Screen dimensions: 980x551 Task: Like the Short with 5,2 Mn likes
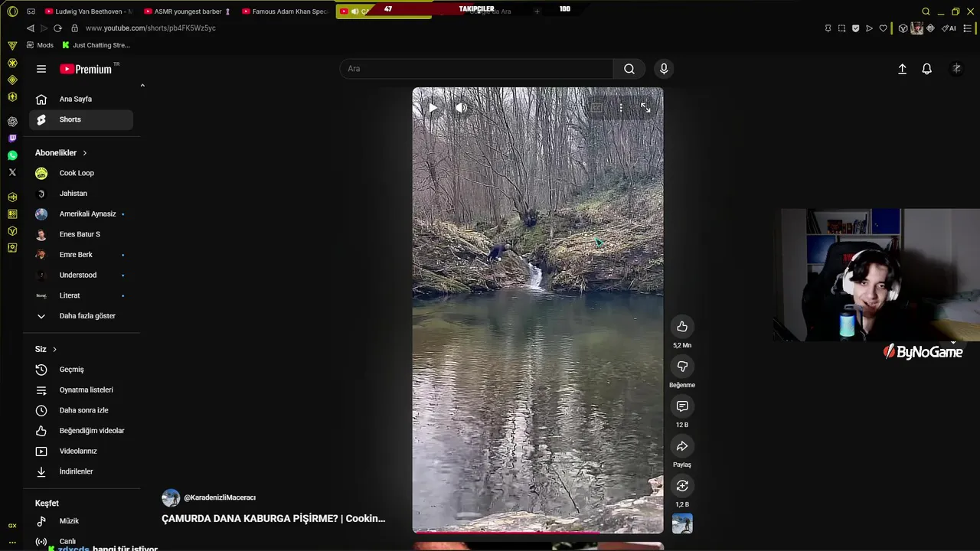point(682,327)
